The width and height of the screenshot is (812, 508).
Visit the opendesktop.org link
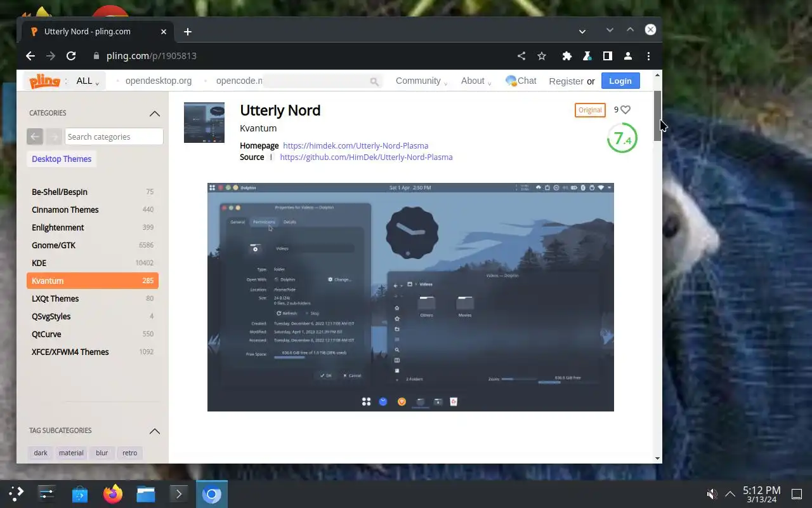coord(159,81)
